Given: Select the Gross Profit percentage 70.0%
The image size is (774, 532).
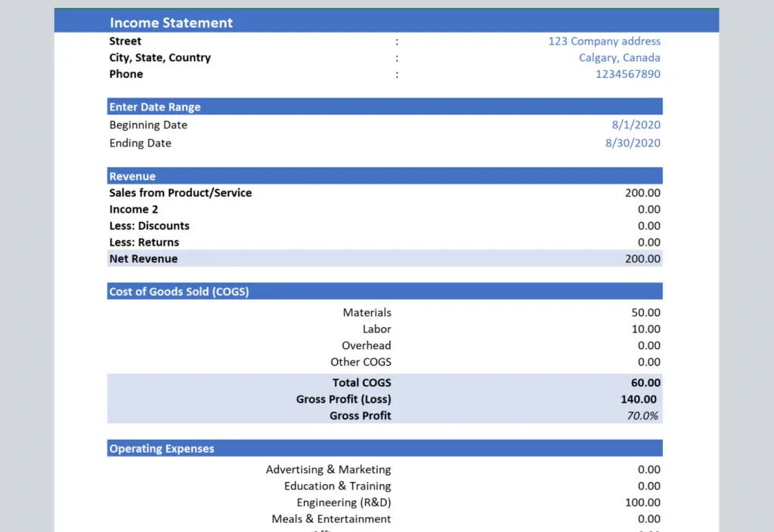Looking at the screenshot, I should click(x=642, y=416).
